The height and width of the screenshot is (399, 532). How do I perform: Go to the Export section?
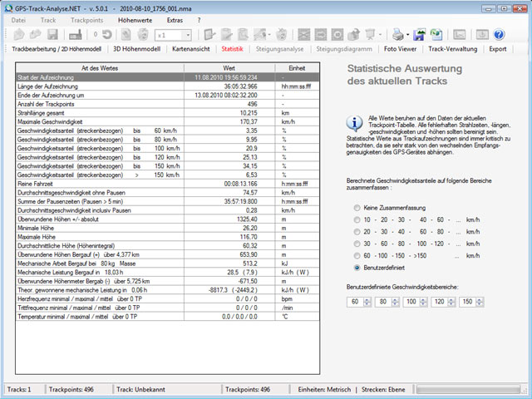pyautogui.click(x=497, y=49)
